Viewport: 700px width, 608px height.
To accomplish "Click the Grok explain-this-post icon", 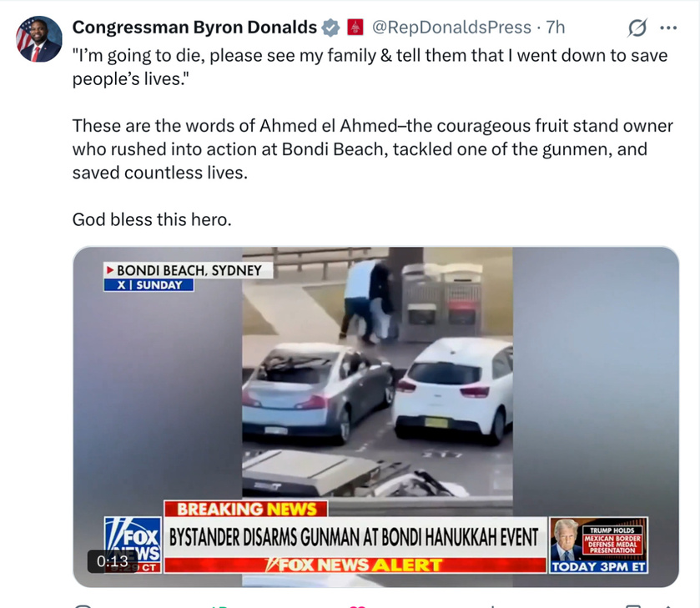I will (x=637, y=28).
